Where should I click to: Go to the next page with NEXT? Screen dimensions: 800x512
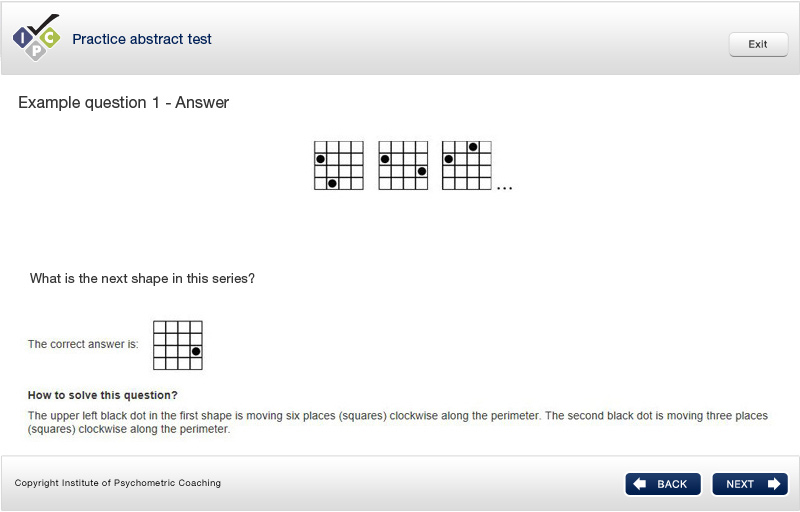click(750, 484)
